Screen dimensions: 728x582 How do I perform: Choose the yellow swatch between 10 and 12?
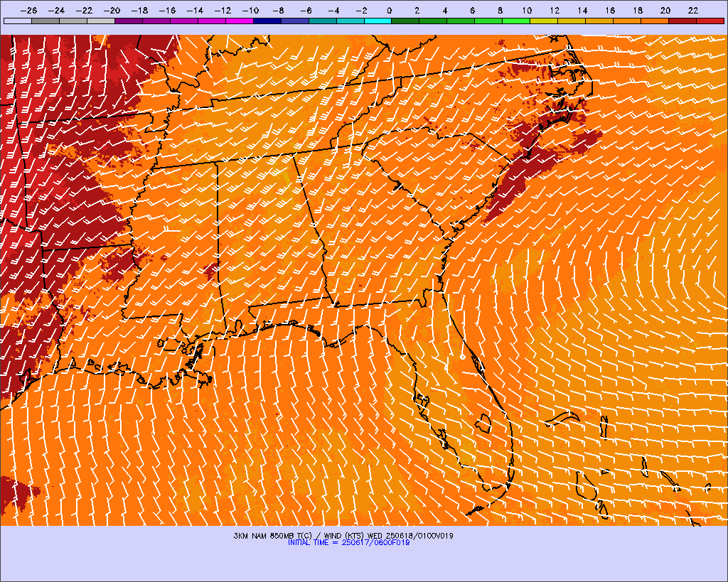pos(544,21)
